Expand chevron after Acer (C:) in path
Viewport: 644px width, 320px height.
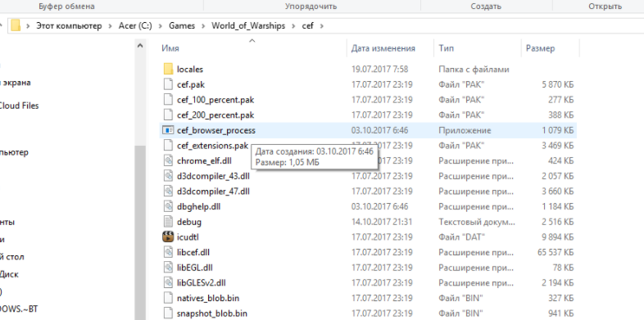161,26
